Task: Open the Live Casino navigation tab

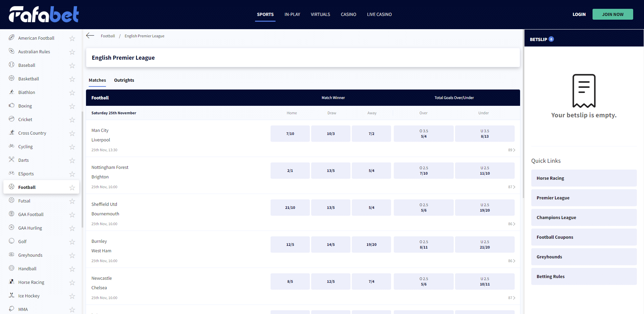Action: (379, 14)
